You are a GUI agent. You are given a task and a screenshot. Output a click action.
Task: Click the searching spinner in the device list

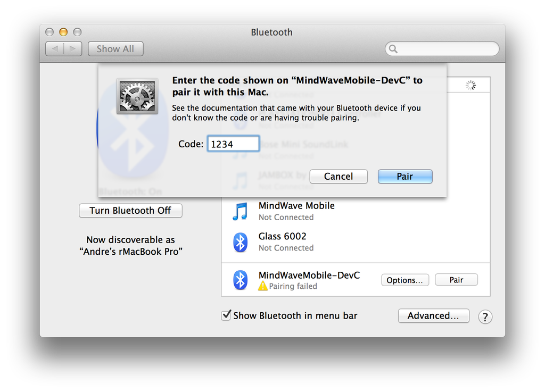pos(470,85)
